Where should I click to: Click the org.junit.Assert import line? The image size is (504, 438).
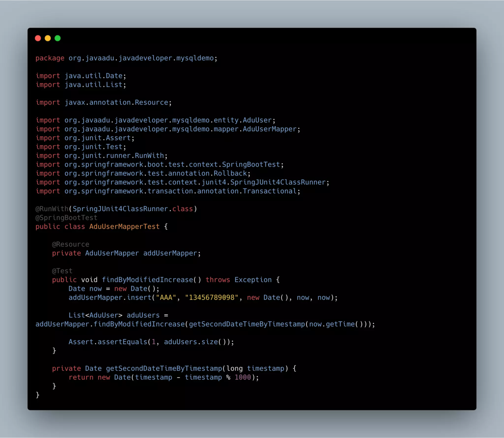[85, 138]
